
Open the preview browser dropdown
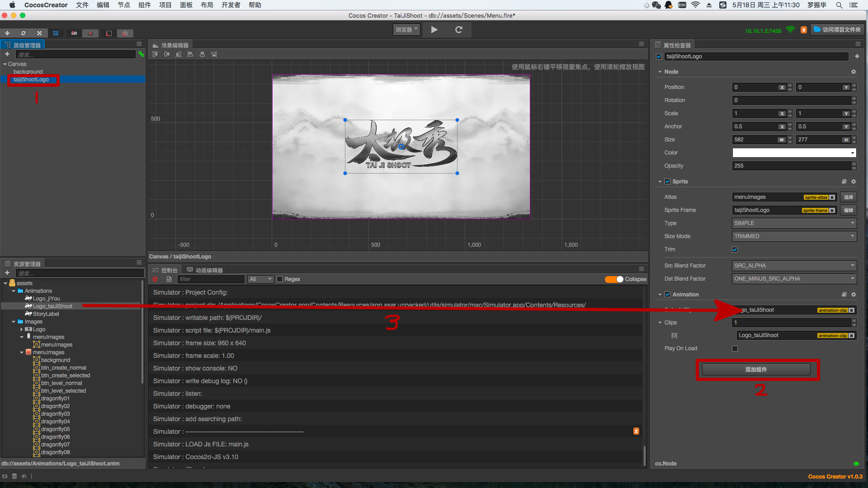pyautogui.click(x=406, y=30)
